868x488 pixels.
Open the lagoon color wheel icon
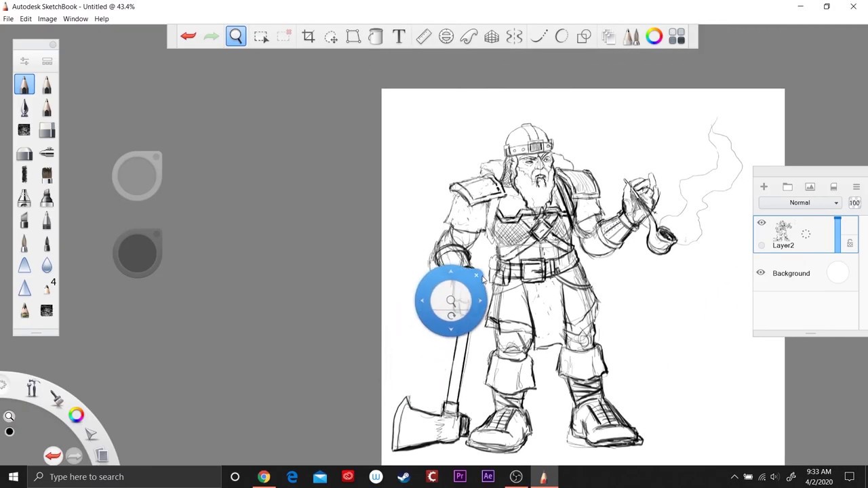76,415
